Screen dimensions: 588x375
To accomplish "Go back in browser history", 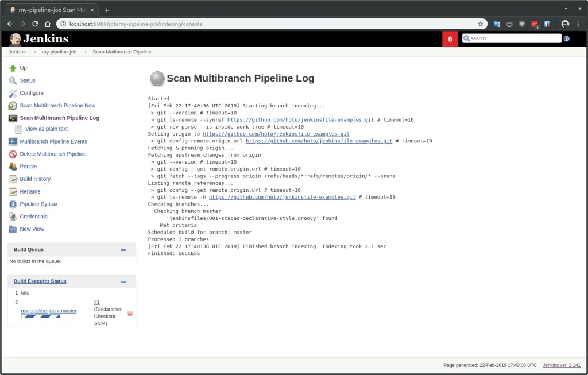I will click(10, 24).
